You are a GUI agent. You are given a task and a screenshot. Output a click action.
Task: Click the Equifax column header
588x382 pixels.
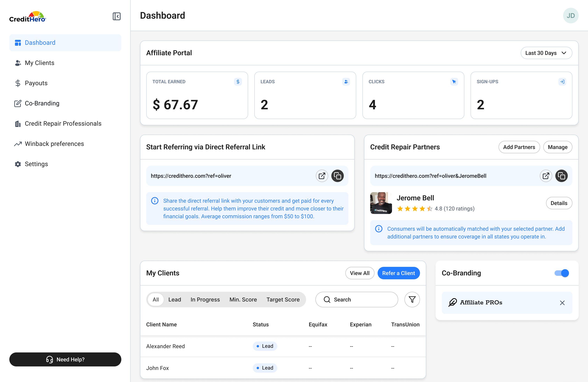click(318, 324)
